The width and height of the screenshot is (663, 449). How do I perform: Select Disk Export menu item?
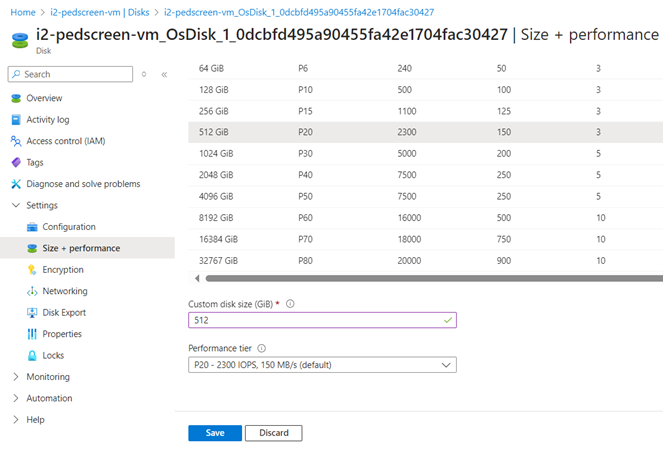(64, 312)
